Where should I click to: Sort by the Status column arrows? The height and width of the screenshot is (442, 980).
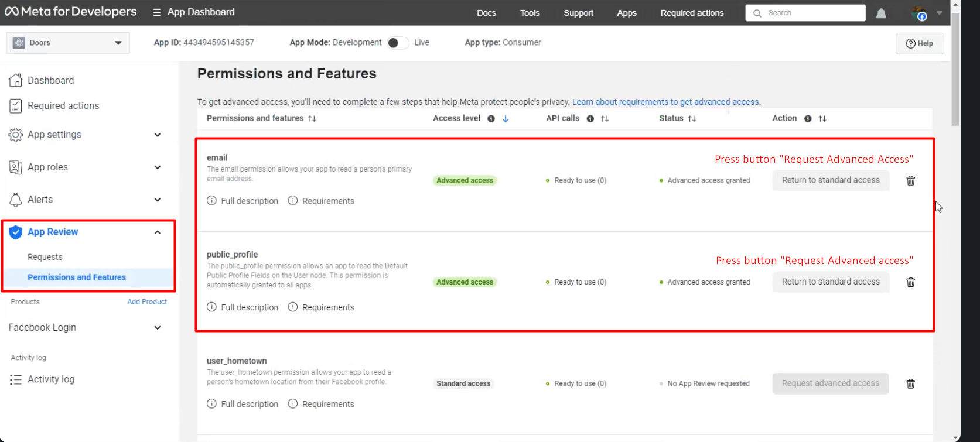click(692, 118)
